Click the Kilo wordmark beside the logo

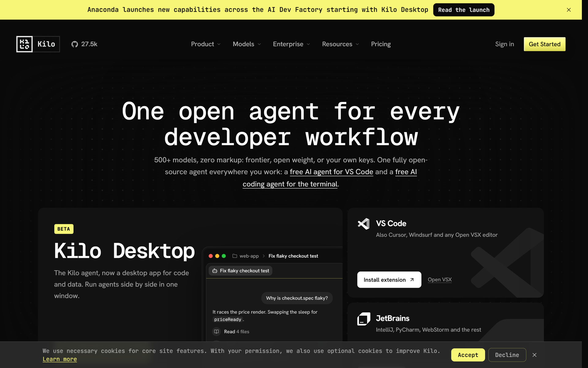click(x=46, y=44)
